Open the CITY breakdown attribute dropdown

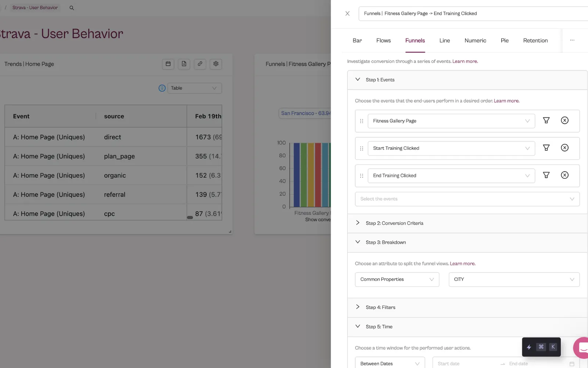[514, 279]
